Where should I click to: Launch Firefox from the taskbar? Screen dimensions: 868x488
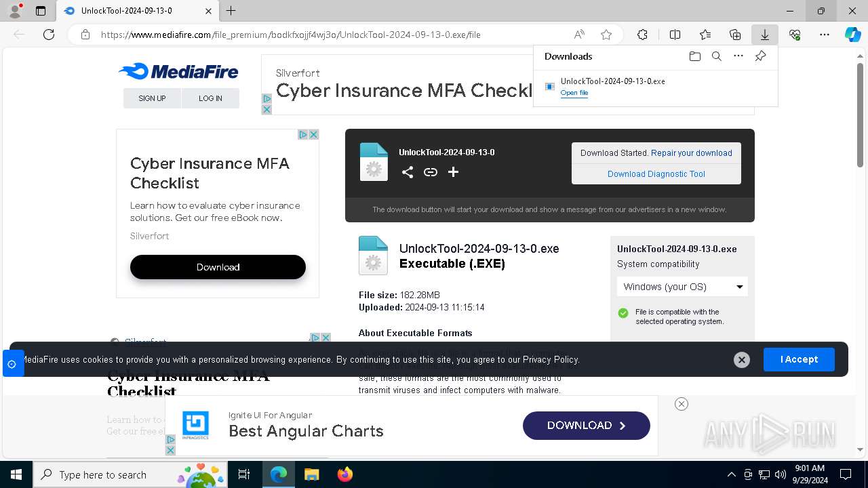click(344, 474)
